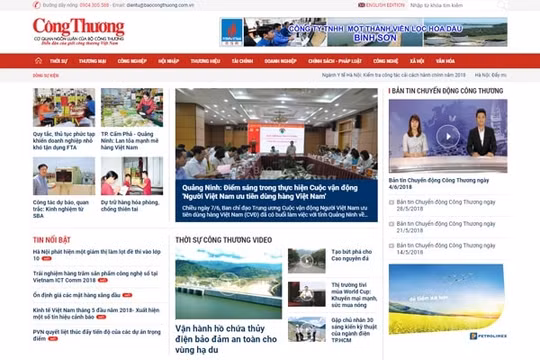
Task: Open headline TP. Cẩm Phả - Quảng Ninh
Action: click(130, 141)
